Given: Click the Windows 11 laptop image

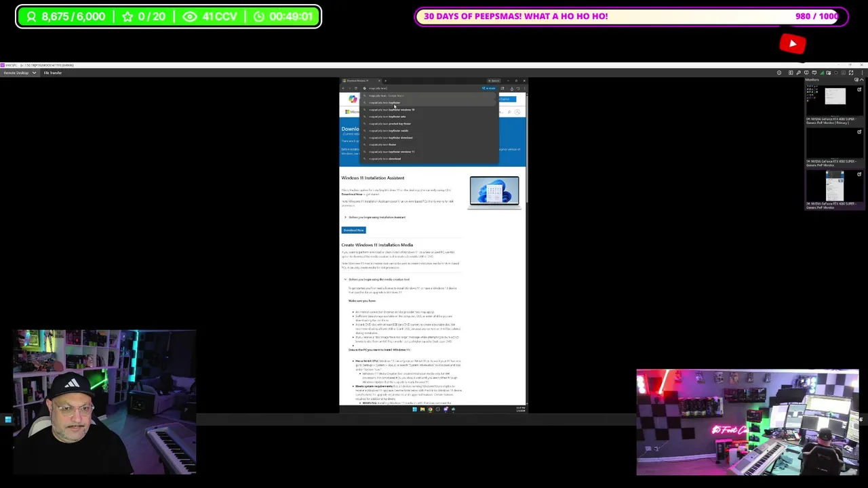Looking at the screenshot, I should click(494, 192).
